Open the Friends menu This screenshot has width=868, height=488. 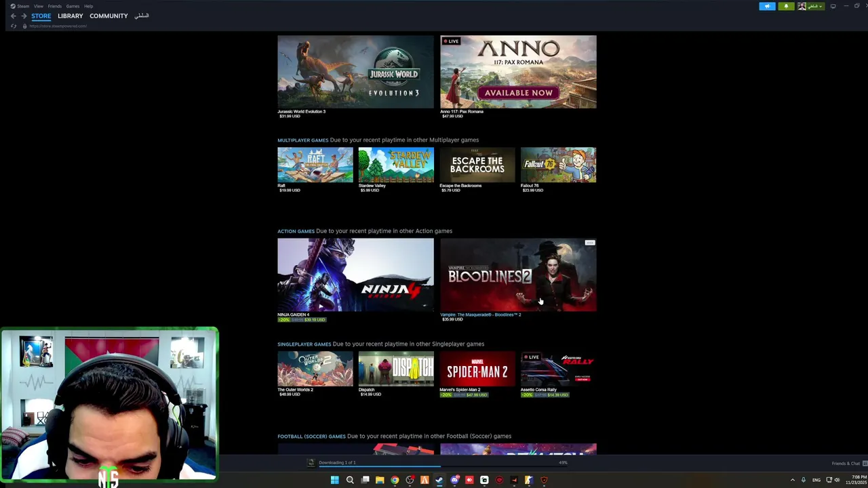click(55, 6)
